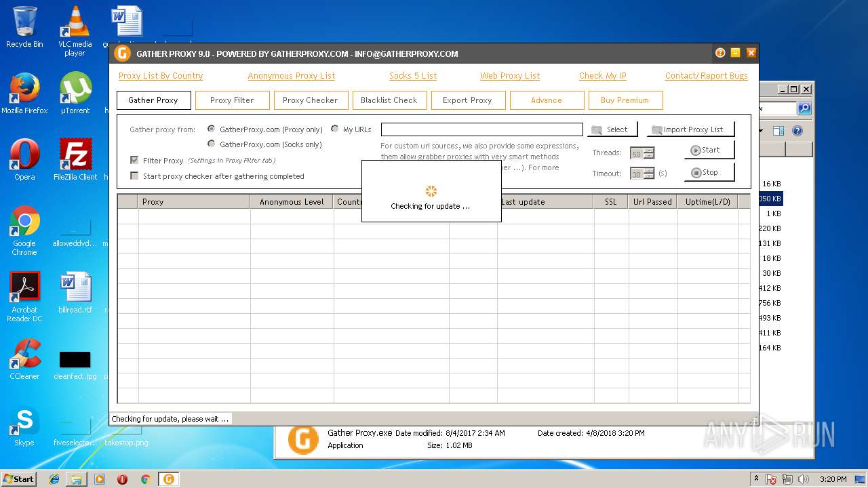The image size is (868, 488).
Task: Open Recycle Bin on the desktop
Action: point(24,27)
